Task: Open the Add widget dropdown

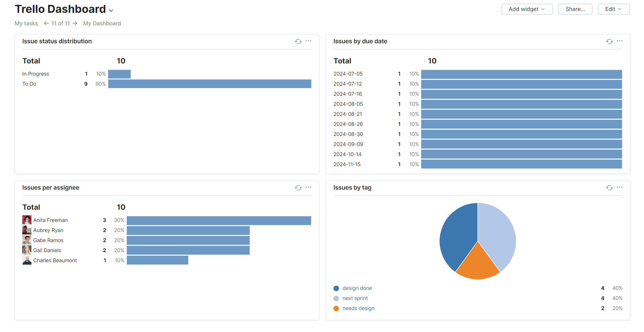Action: coord(527,9)
